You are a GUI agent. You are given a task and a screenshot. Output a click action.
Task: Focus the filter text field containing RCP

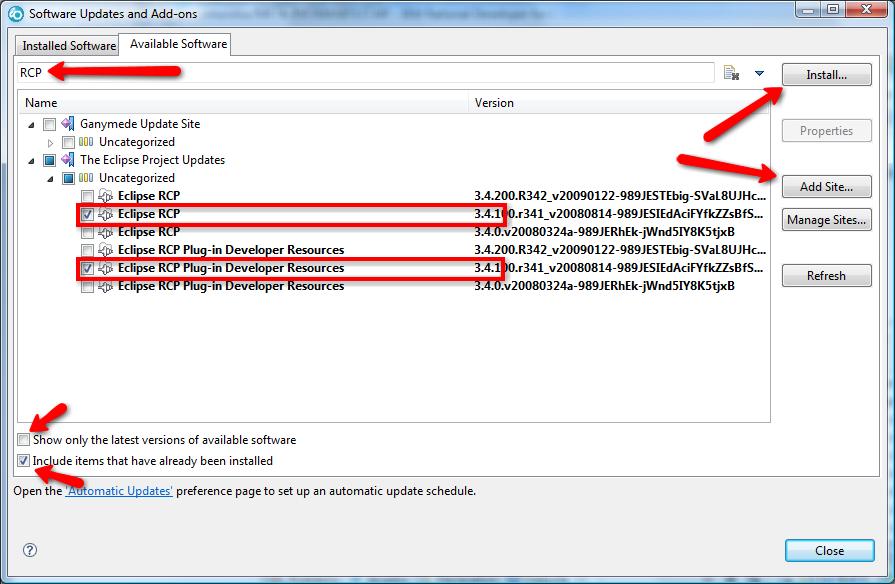[x=365, y=73]
